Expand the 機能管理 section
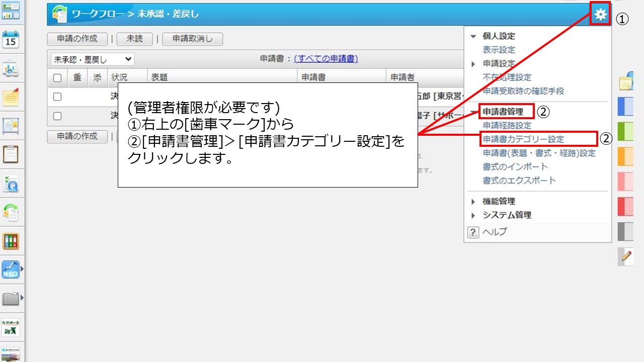 (498, 201)
